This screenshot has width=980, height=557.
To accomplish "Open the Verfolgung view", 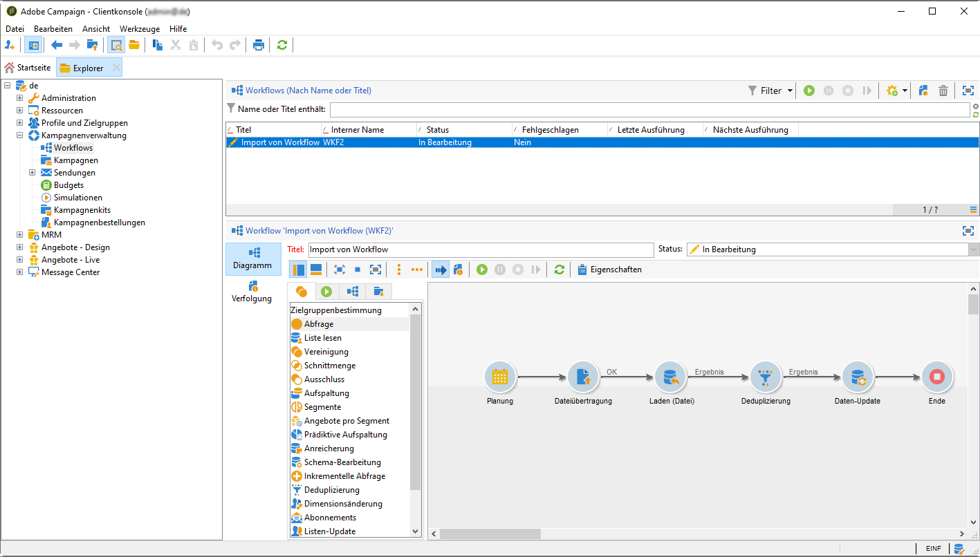I will tap(252, 292).
